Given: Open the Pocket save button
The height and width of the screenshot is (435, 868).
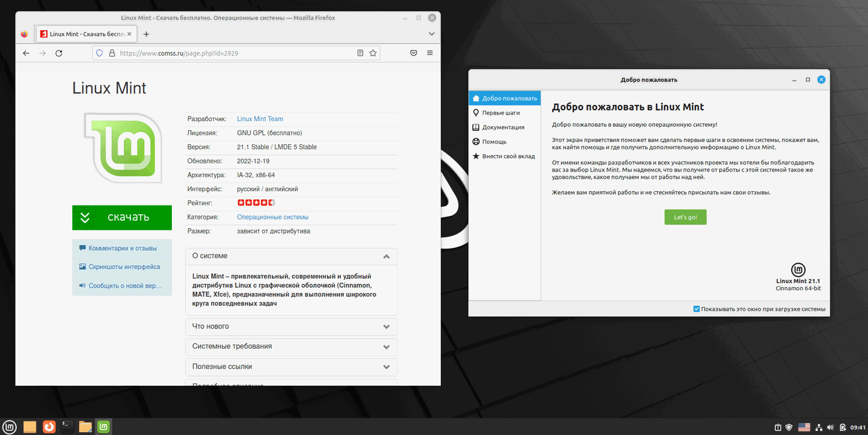Looking at the screenshot, I should click(414, 53).
